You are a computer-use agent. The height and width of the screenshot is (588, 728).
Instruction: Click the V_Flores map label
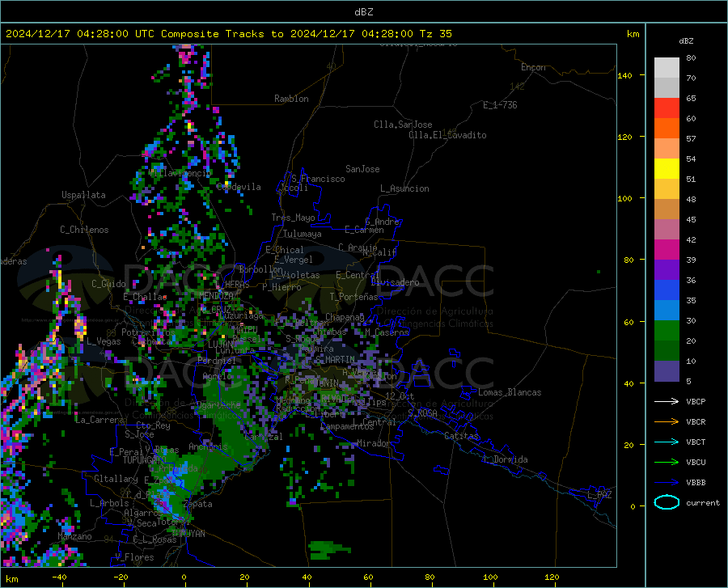coord(134,557)
